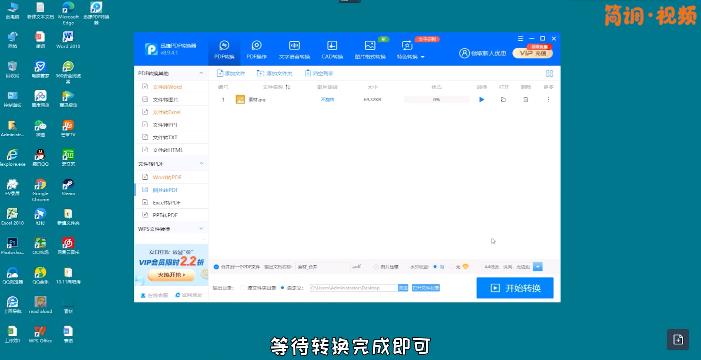This screenshot has height=360, width=701.
Task: Open the PDF操作 tool in top bar
Action: coord(257,50)
